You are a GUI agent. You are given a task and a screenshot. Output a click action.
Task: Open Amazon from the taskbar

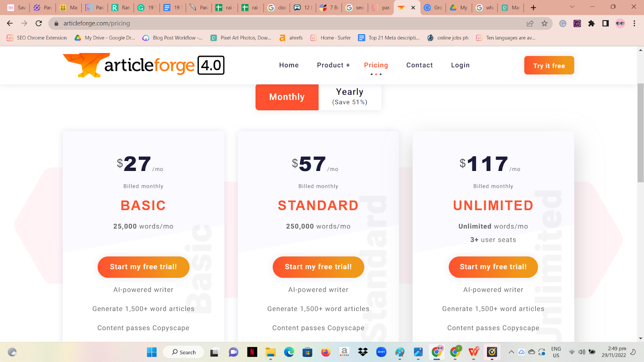click(344, 352)
